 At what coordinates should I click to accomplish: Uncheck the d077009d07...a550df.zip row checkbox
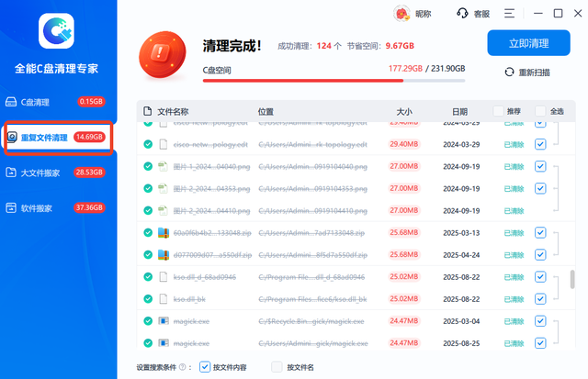540,255
